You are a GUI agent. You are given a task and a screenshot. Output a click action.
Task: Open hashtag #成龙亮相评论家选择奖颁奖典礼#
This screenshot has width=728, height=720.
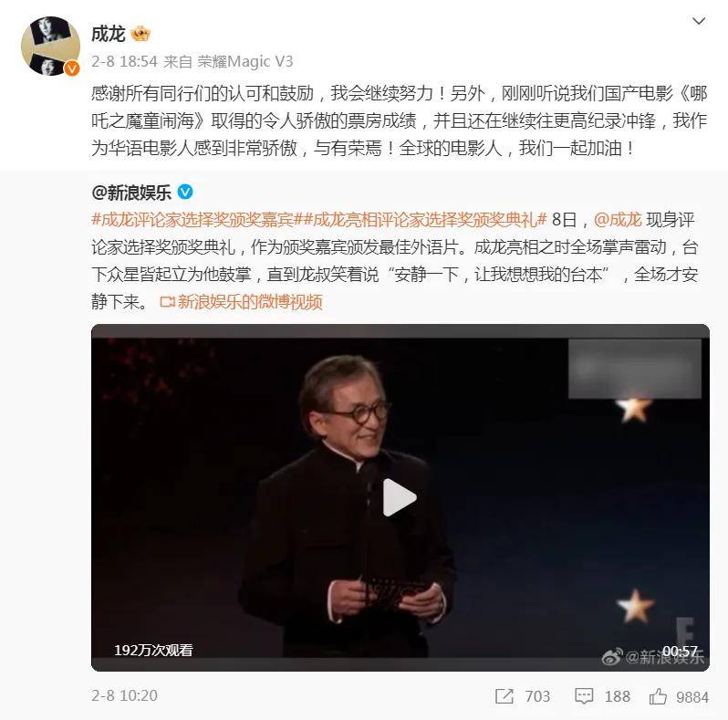click(x=421, y=219)
